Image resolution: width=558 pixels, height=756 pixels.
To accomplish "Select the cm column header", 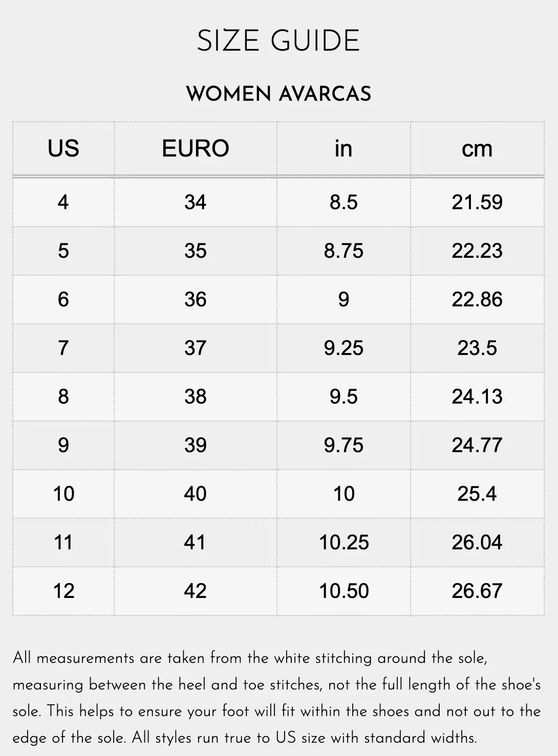I will click(477, 149).
